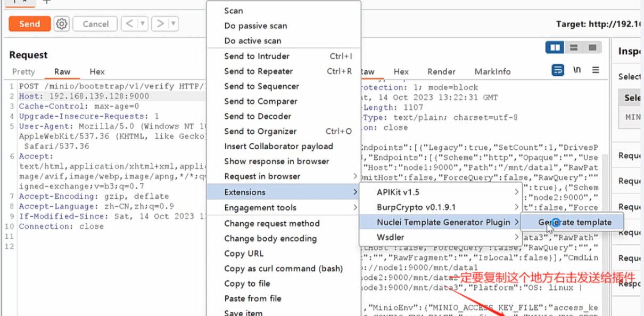644x316 pixels.
Task: Select Send to Comparer
Action: (x=284, y=101)
